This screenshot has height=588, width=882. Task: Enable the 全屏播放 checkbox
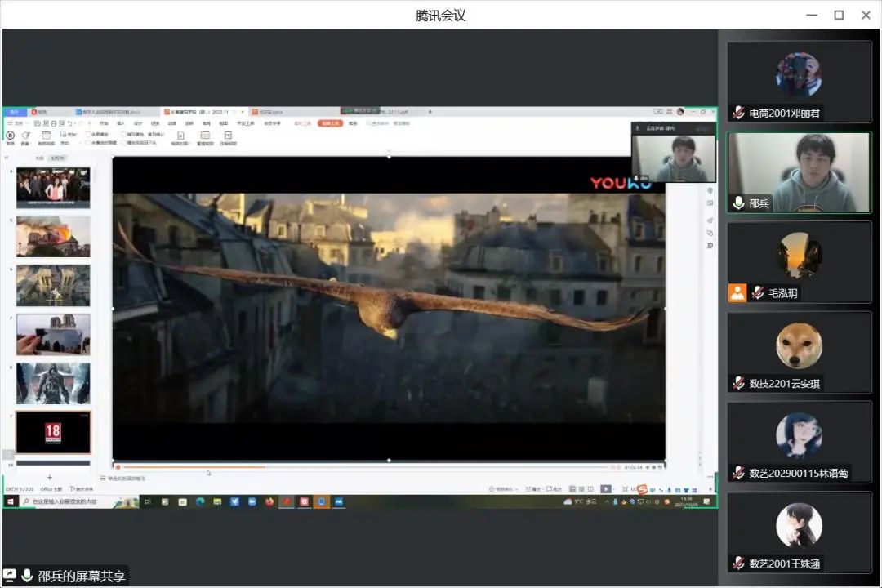tap(89, 134)
